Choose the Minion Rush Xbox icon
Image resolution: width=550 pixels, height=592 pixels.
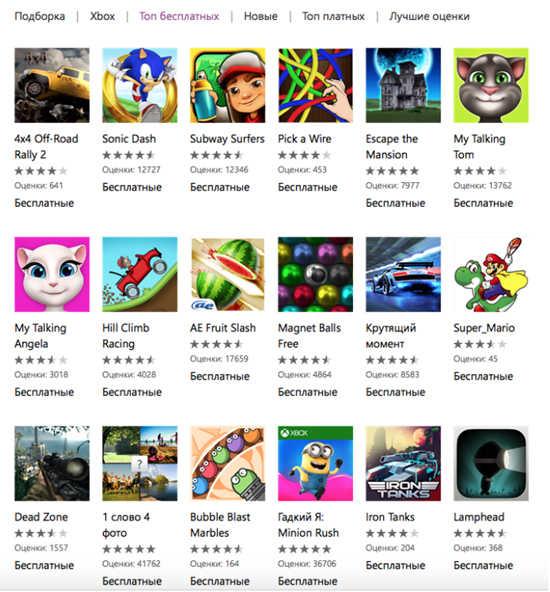[x=315, y=464]
